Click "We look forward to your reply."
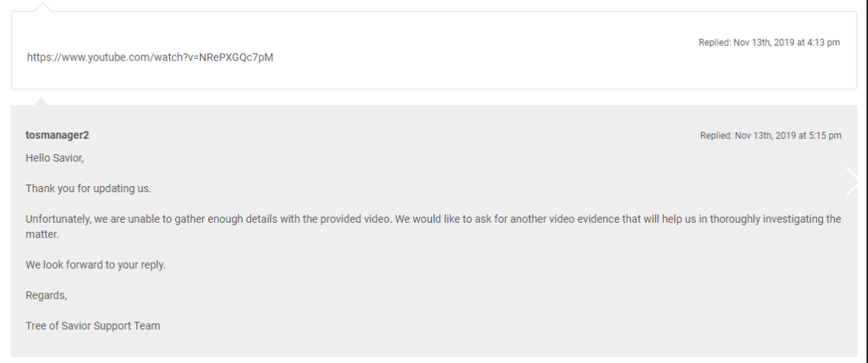 (x=96, y=265)
